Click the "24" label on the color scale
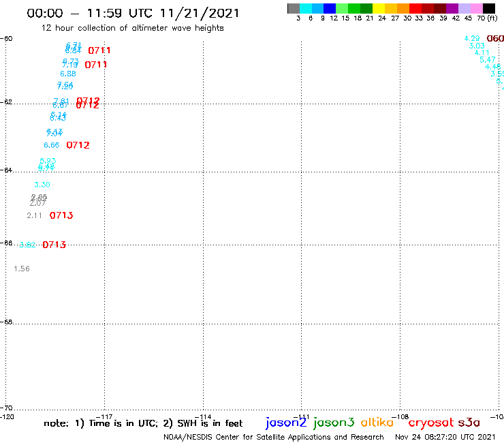Screen dimensions: 504x443 [x=382, y=18]
